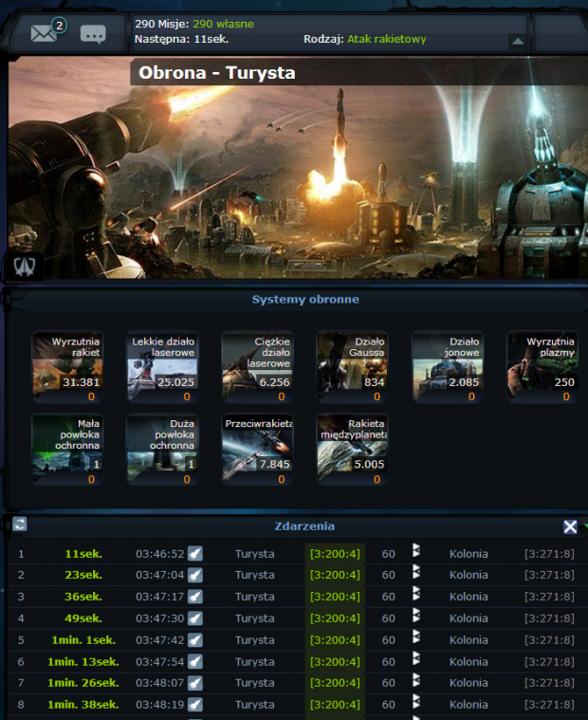The height and width of the screenshot is (720, 588).
Task: Click missile attack icon in event row 4
Action: click(195, 618)
